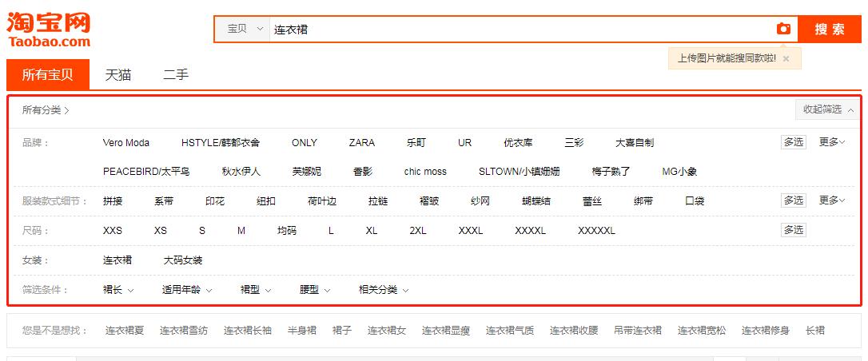868x361 pixels.
Task: Filter by brand 大喜自制
Action: pyautogui.click(x=635, y=143)
